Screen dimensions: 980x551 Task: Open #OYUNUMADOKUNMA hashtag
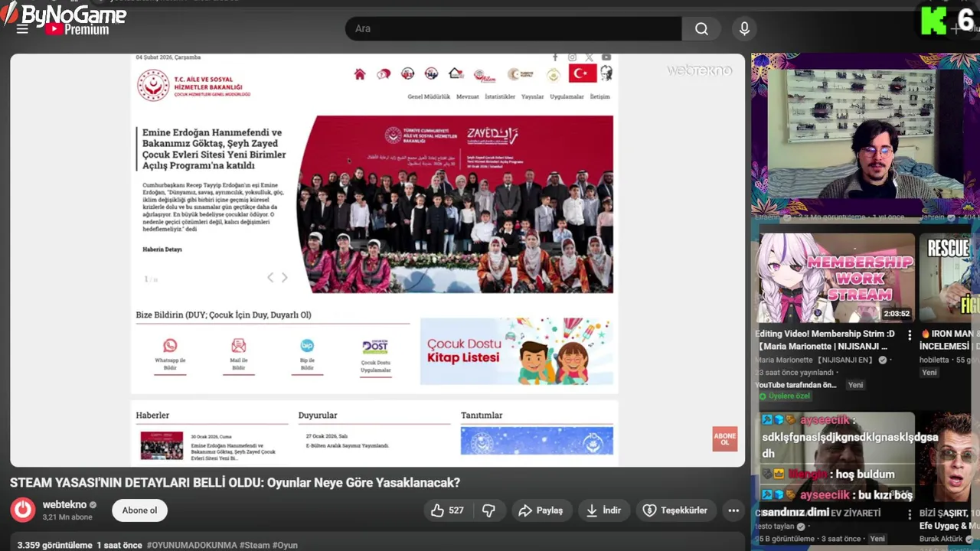[191, 545]
